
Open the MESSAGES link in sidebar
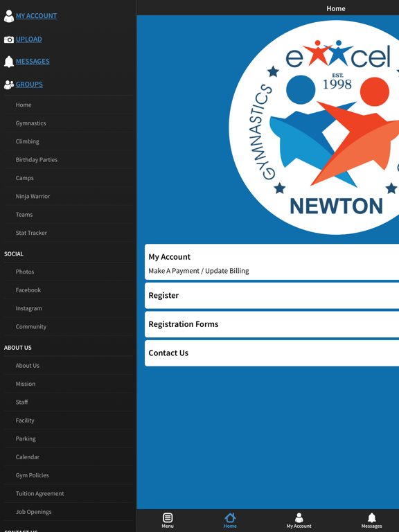tap(33, 61)
